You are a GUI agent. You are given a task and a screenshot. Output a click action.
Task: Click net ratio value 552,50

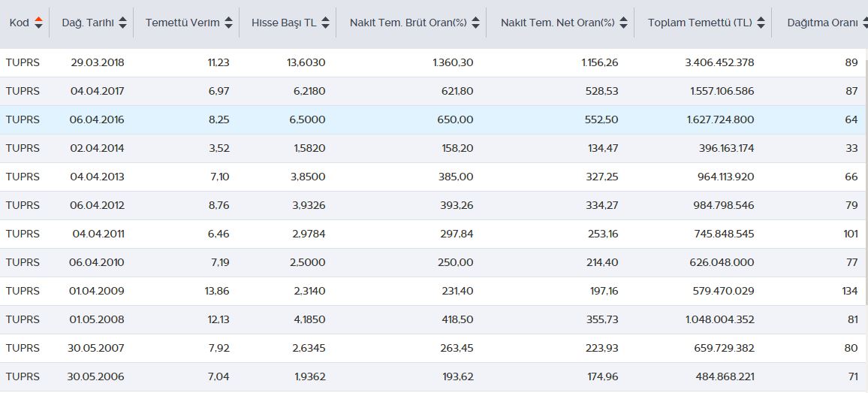click(x=602, y=119)
